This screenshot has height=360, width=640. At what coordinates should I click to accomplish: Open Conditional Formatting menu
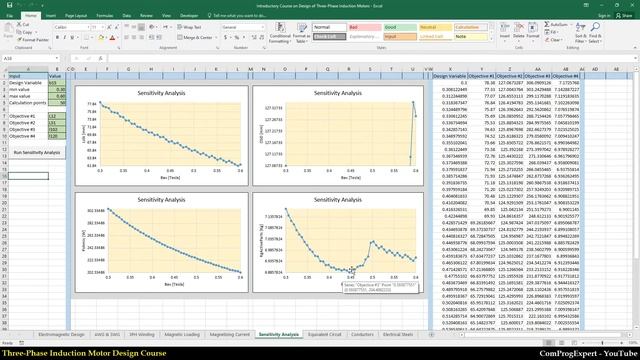(280, 33)
